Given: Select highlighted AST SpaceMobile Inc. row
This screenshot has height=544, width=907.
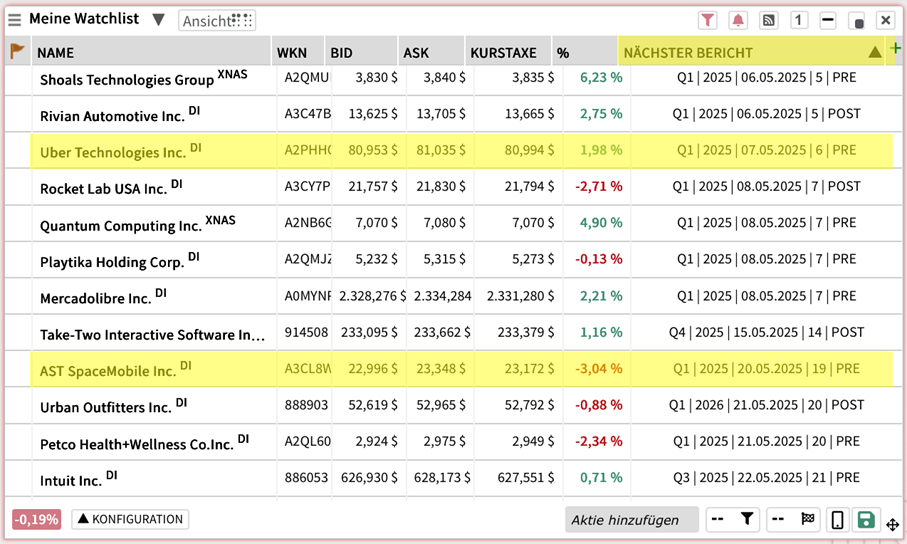Looking at the screenshot, I should pyautogui.click(x=461, y=369).
